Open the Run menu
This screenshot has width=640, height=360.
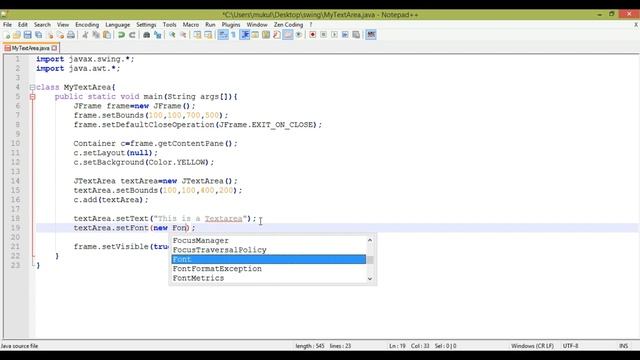point(210,24)
